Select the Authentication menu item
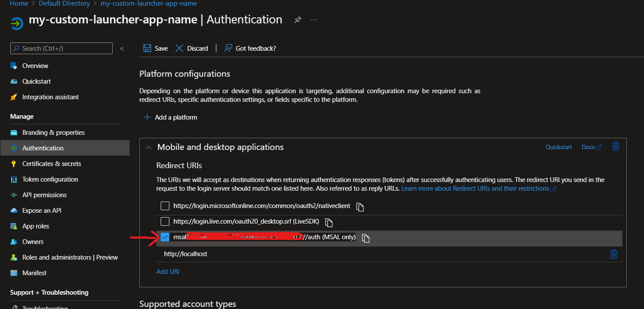This screenshot has height=309, width=644. [x=65, y=148]
